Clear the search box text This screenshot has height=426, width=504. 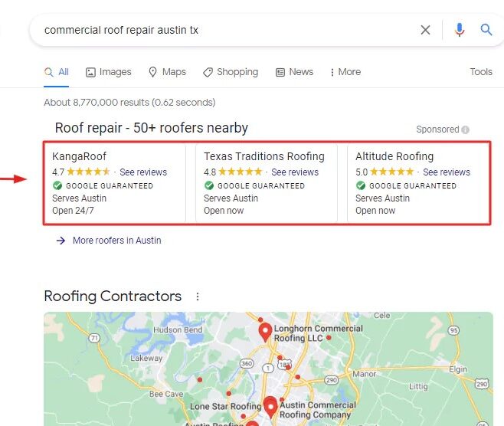pos(425,30)
